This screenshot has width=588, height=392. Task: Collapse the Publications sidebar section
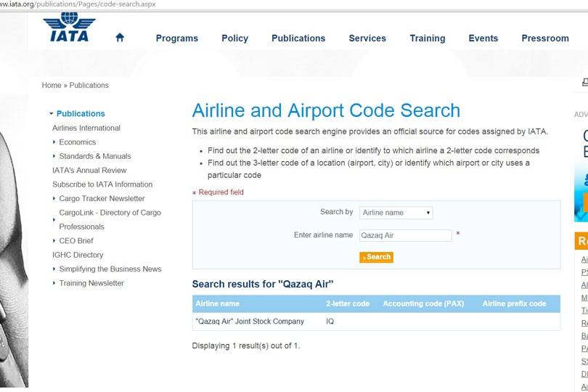pyautogui.click(x=80, y=114)
